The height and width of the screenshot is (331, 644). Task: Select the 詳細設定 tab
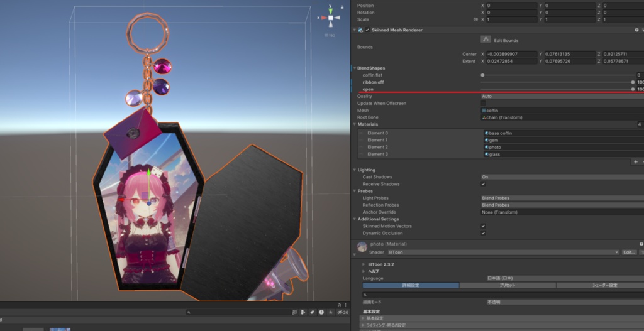click(411, 285)
